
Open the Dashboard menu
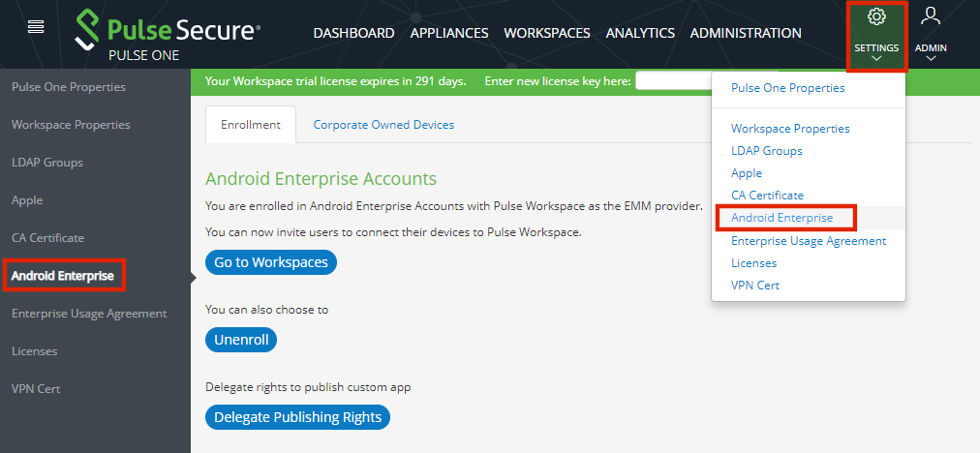click(x=353, y=33)
